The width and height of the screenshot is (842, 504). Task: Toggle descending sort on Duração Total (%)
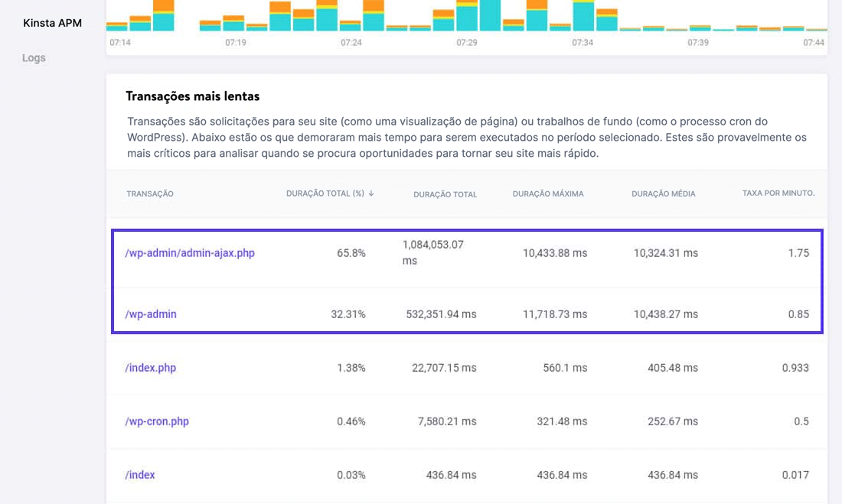(x=328, y=193)
